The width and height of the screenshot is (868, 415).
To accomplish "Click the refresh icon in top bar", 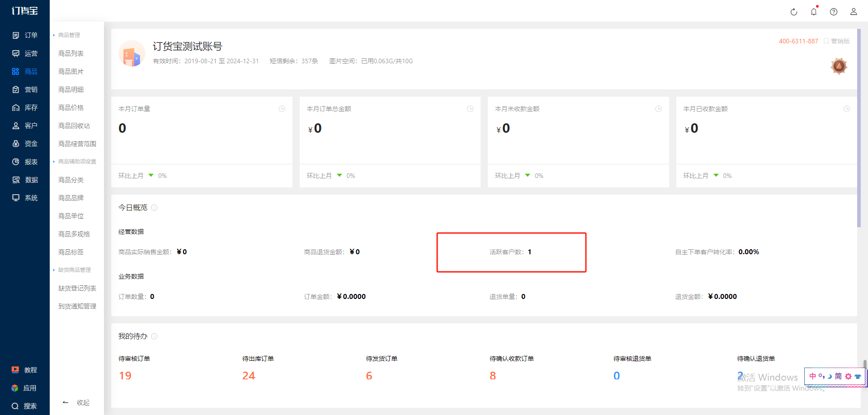I will click(x=794, y=12).
